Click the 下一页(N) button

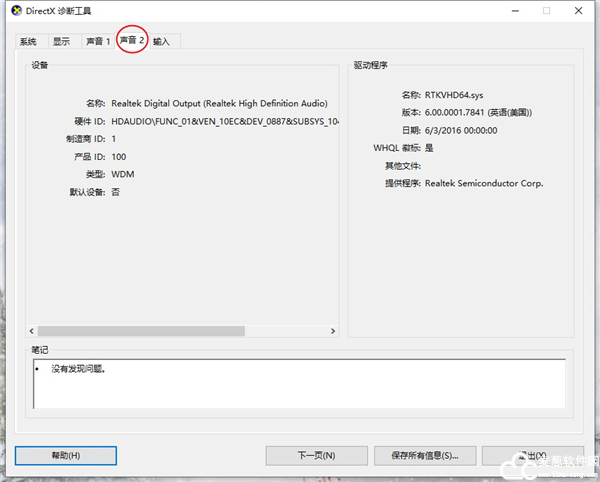(x=316, y=455)
